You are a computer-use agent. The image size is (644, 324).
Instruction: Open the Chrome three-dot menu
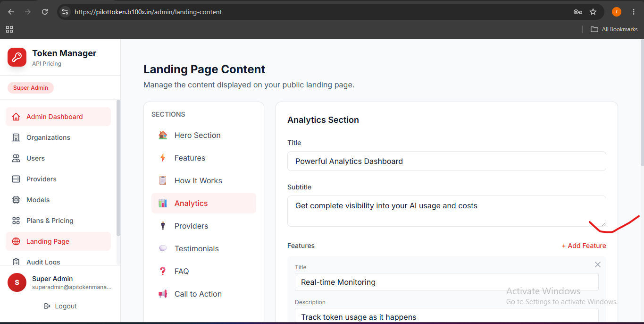click(x=633, y=12)
